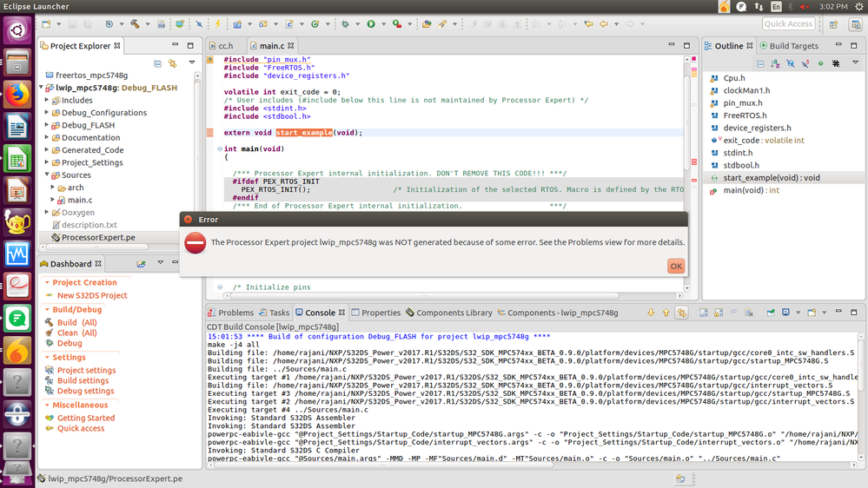This screenshot has width=868, height=488.
Task: Click the Getting Started link
Action: click(86, 418)
